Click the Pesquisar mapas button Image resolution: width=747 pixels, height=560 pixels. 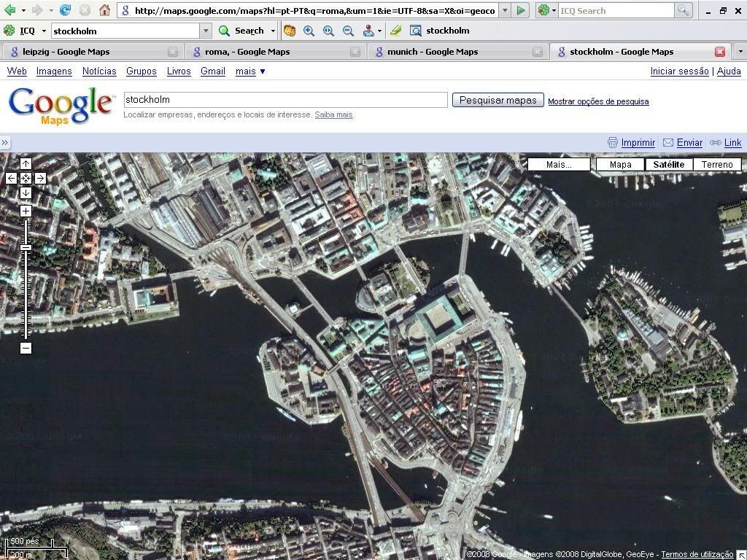point(498,100)
